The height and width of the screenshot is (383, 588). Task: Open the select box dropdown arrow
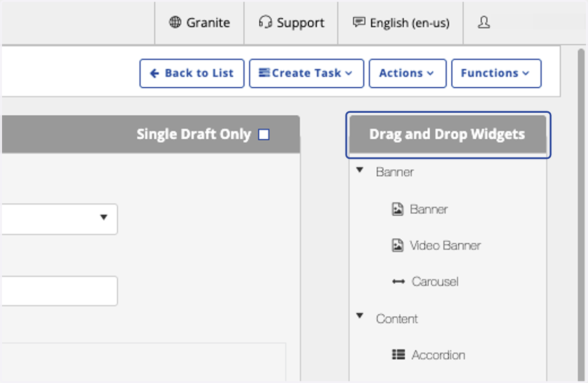tap(103, 217)
